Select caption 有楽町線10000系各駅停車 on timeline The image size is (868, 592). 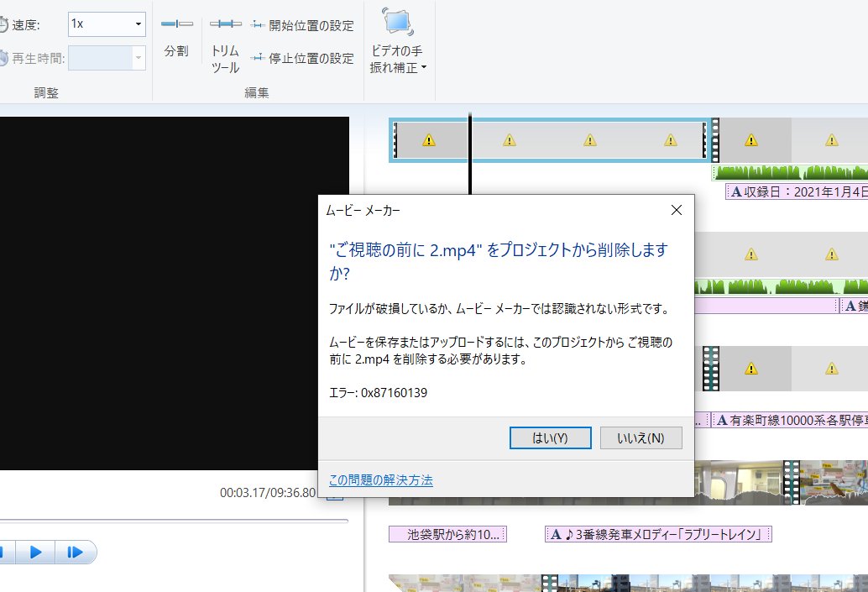[791, 421]
